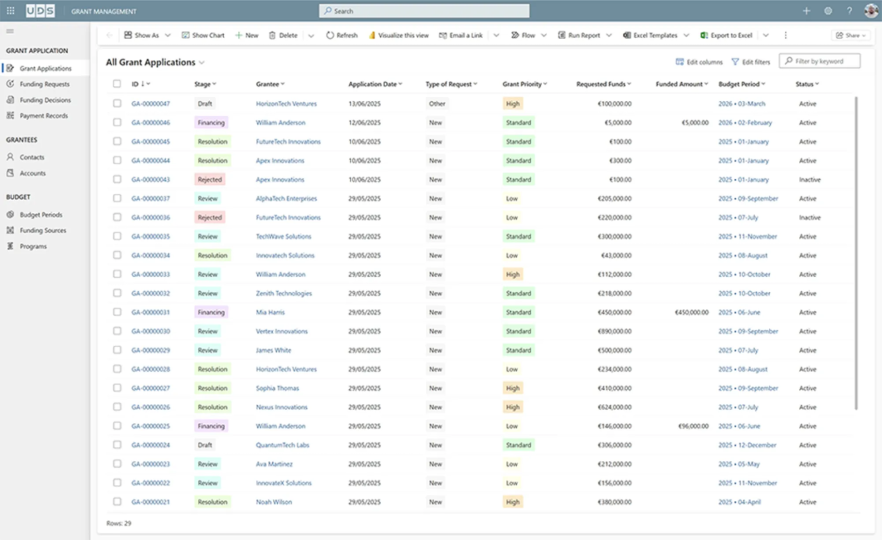Open user profile avatar
This screenshot has width=882, height=540.
click(x=871, y=11)
